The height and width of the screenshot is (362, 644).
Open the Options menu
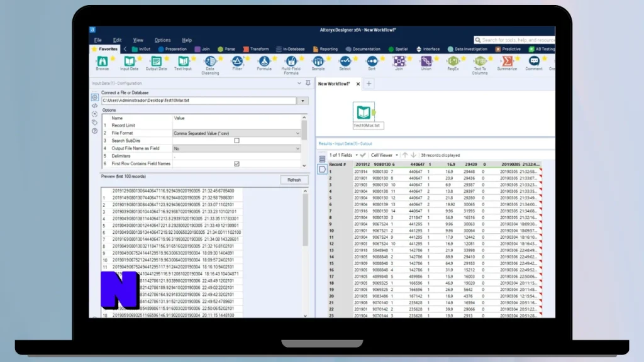tap(162, 40)
